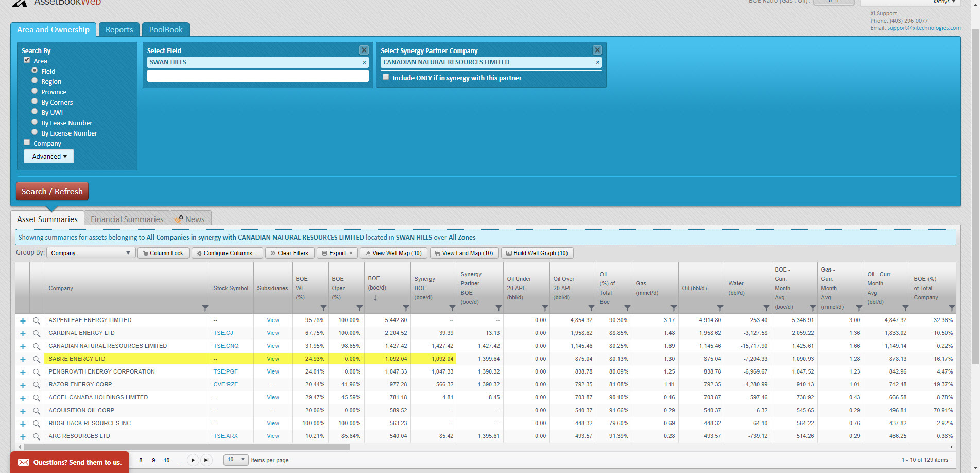Viewport: 980px width, 473px height.
Task: Open the Advanced dropdown
Action: pos(49,157)
